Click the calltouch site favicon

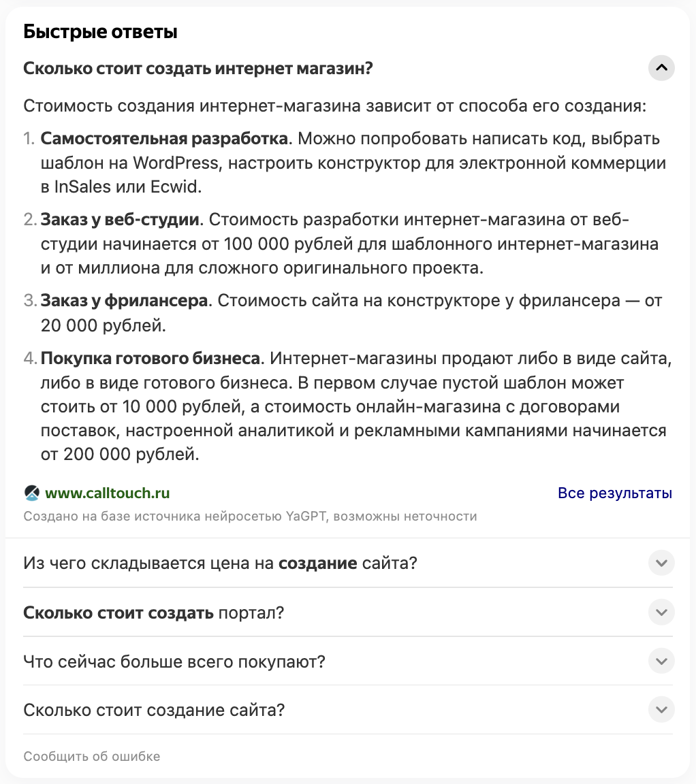click(x=32, y=493)
